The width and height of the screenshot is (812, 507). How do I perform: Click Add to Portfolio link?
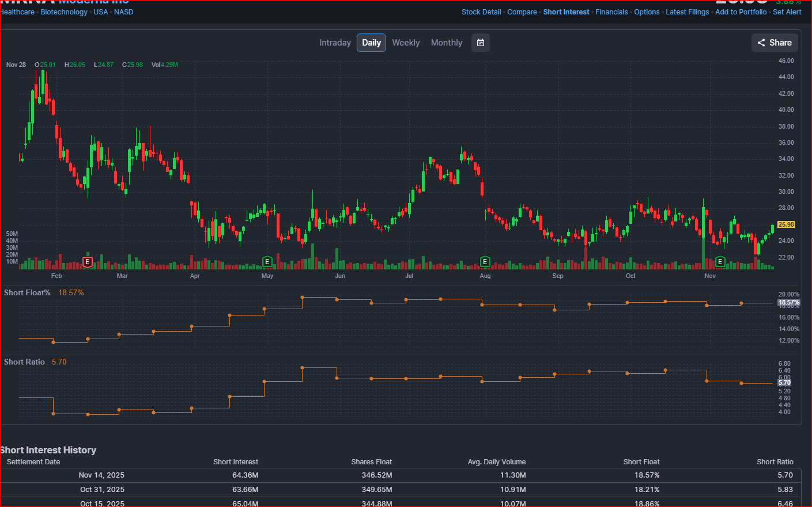coord(741,12)
